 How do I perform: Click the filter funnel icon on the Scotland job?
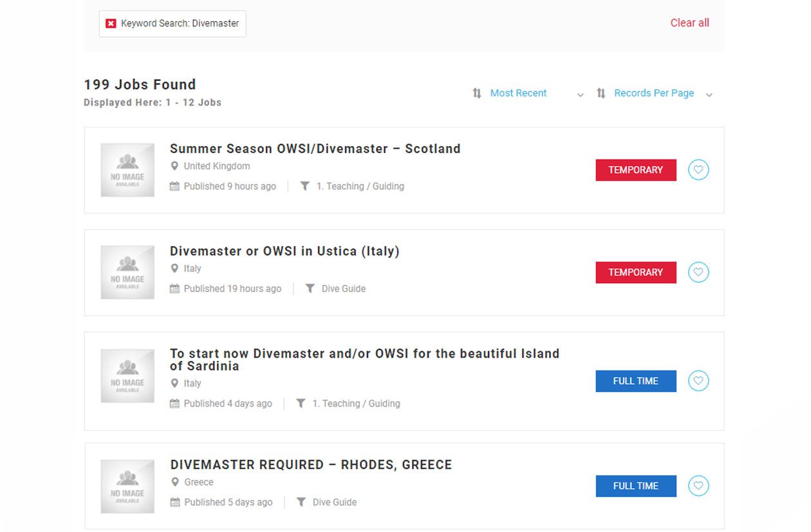click(x=305, y=187)
